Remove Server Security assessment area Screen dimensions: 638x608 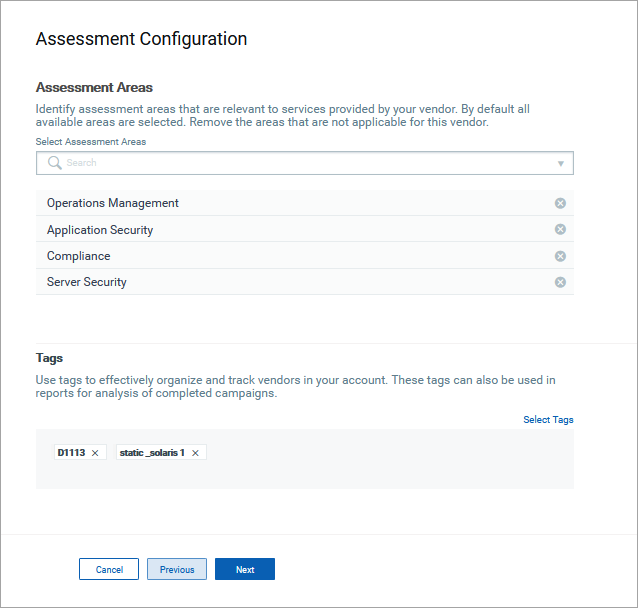pyautogui.click(x=560, y=282)
